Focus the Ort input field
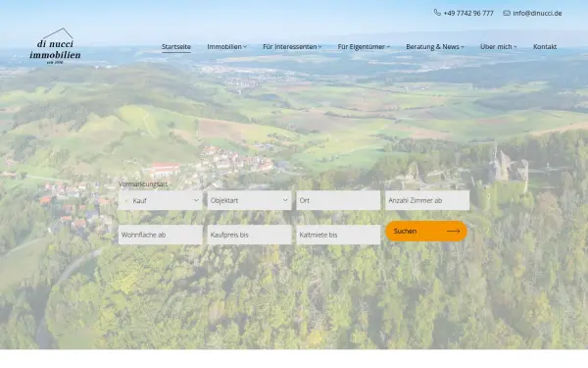This screenshot has height=368, width=588. [338, 200]
